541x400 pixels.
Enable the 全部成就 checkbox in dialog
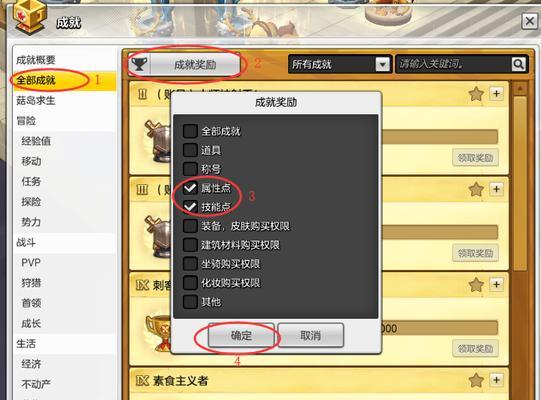190,131
